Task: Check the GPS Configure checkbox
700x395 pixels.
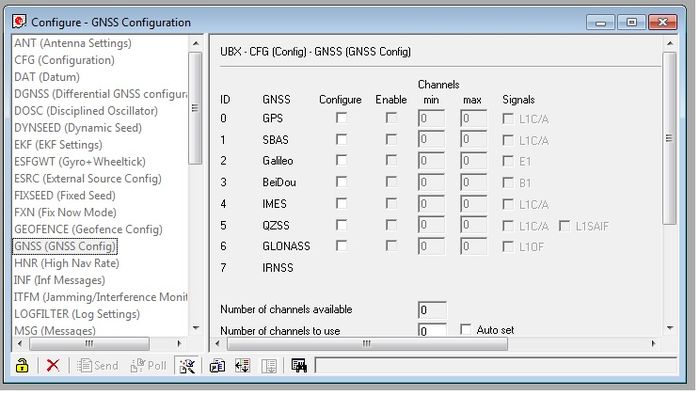Action: [x=342, y=118]
